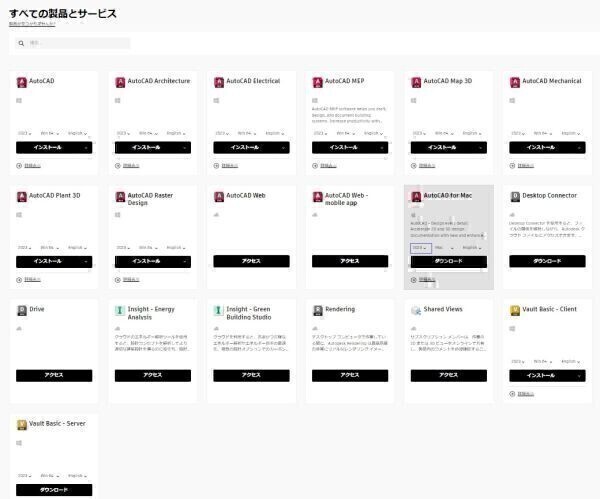
Task: Click the Desktop Connector product icon
Action: pos(515,197)
